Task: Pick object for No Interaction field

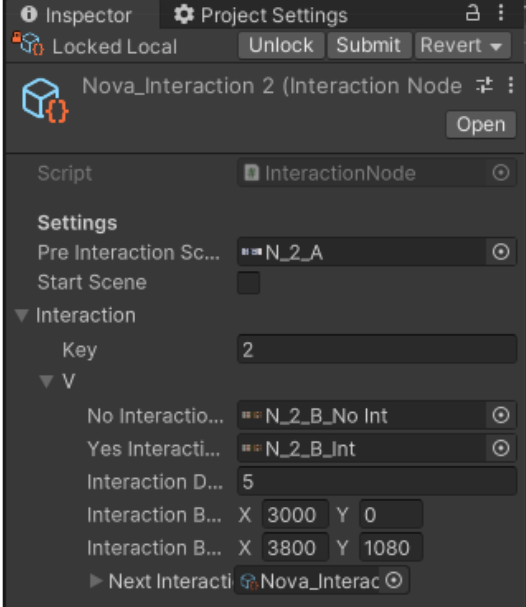Action: pos(501,415)
